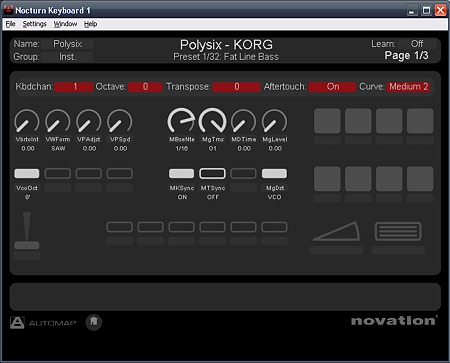Click the Polysix - KORG title

coord(226,45)
